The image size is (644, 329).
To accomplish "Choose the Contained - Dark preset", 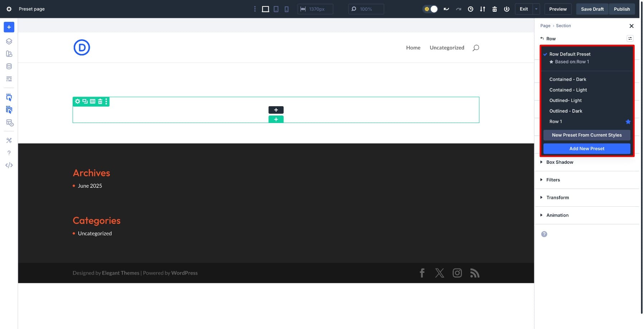I will pyautogui.click(x=567, y=79).
